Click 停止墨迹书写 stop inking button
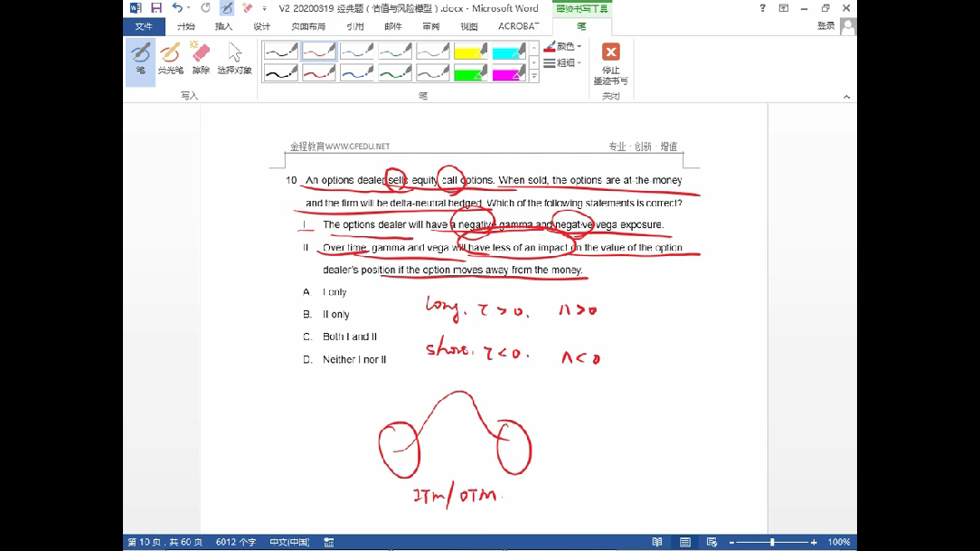Screen dimensions: 980x551 click(610, 63)
